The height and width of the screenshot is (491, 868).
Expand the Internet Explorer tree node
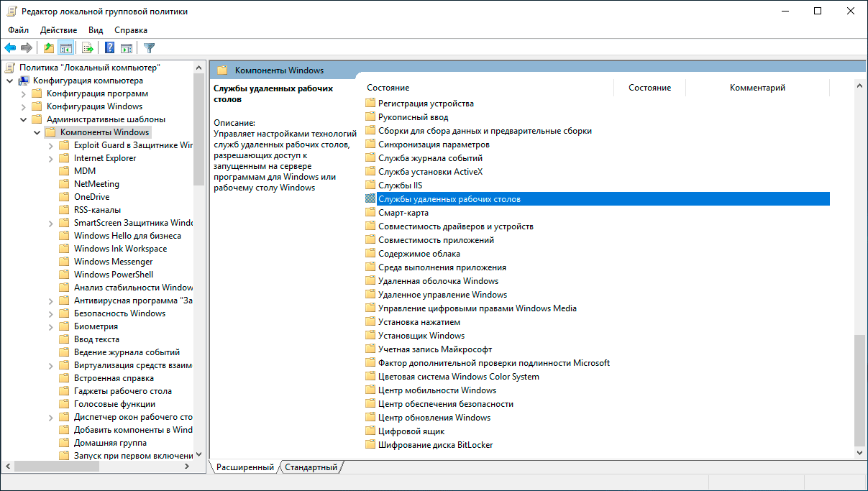click(50, 158)
